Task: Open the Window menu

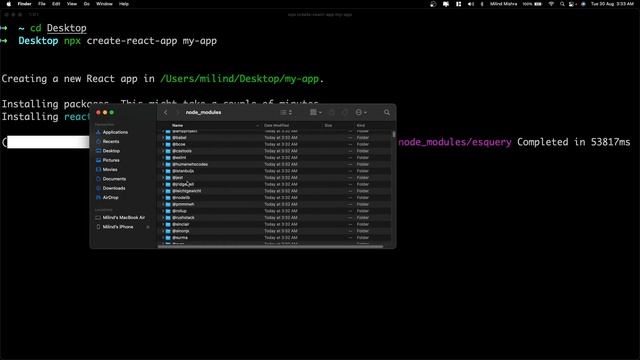Action: pyautogui.click(x=104, y=4)
